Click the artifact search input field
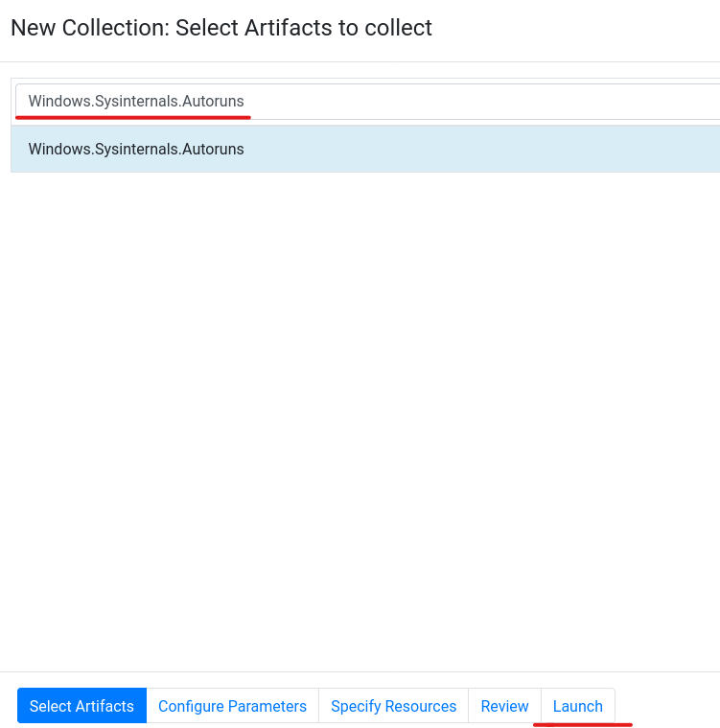This screenshot has width=720, height=728. pos(367,102)
